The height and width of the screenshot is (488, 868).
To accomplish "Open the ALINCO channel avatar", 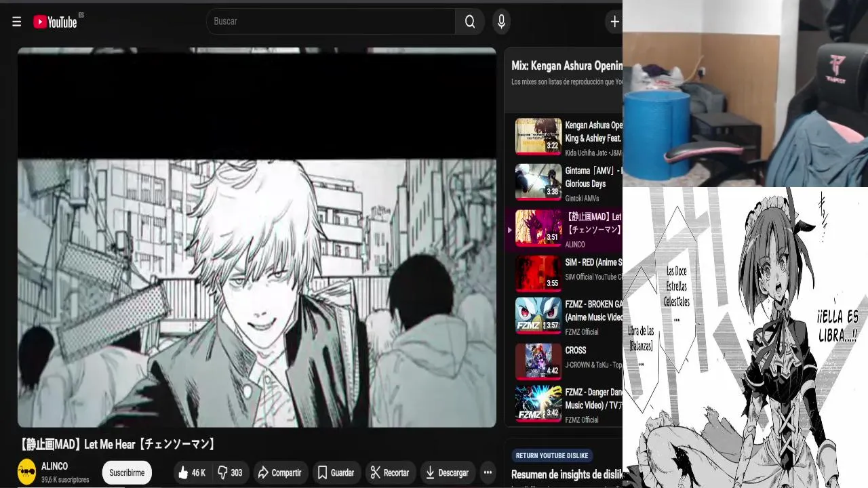I will click(x=26, y=472).
